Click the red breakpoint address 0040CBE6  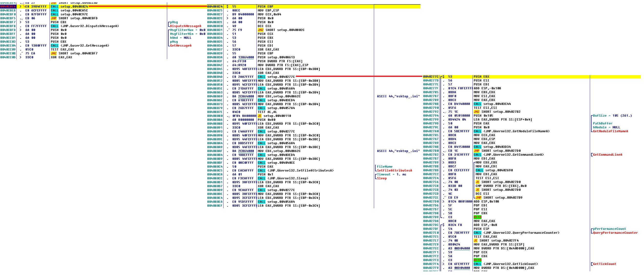click(x=8, y=7)
